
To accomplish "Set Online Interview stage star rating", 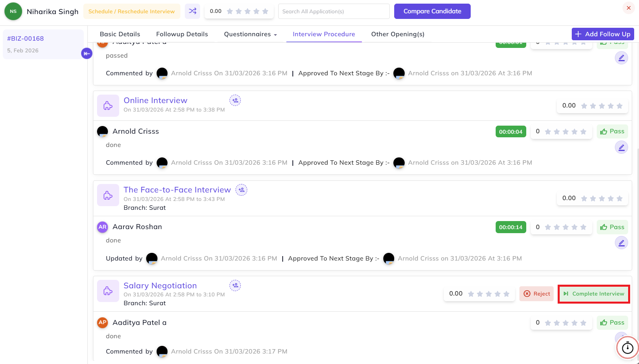I will pos(602,105).
